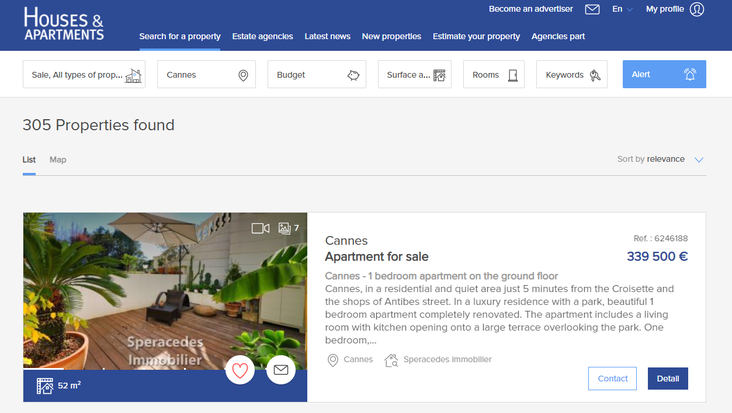The height and width of the screenshot is (413, 732).
Task: Click the floor plan icon in Surface filter
Action: pyautogui.click(x=439, y=75)
